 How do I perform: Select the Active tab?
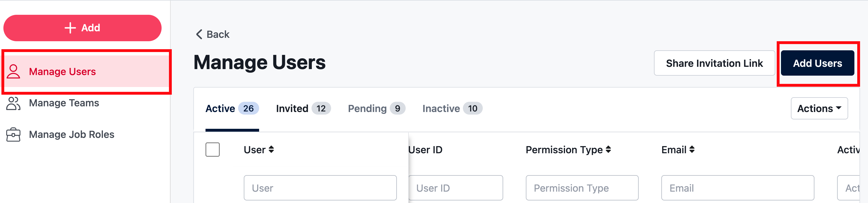tap(232, 108)
